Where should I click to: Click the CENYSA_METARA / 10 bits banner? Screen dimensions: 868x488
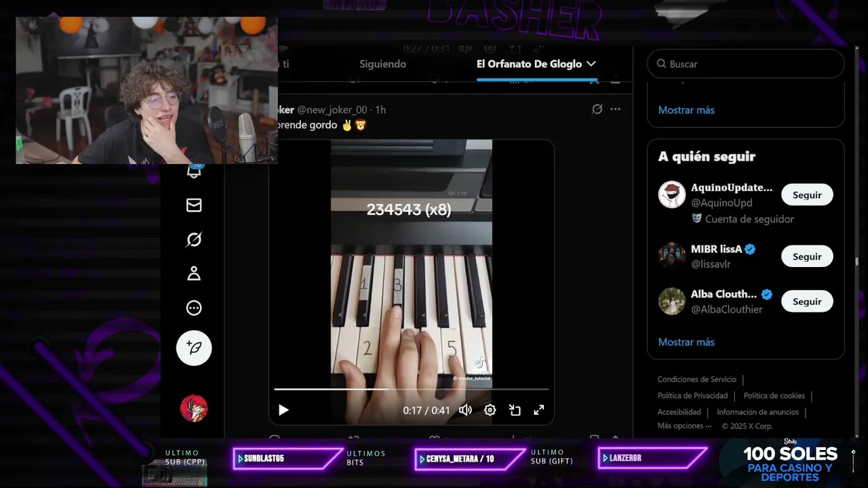(x=469, y=459)
